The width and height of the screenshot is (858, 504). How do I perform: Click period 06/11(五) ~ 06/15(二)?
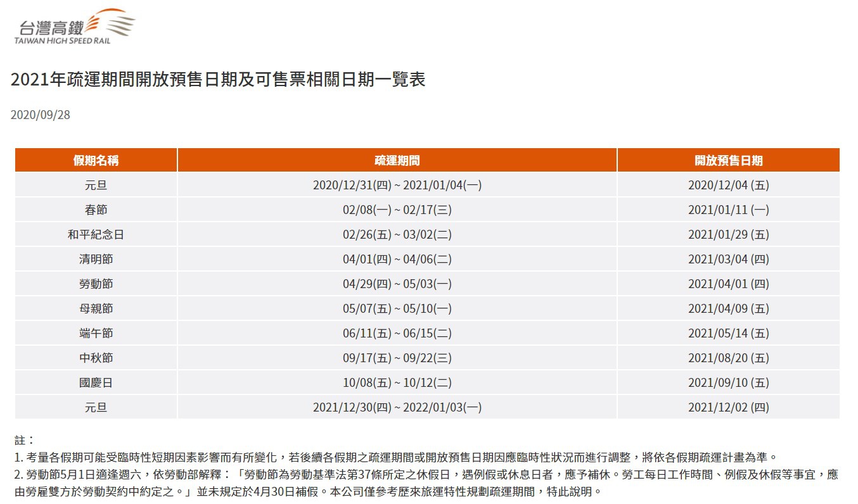397,333
